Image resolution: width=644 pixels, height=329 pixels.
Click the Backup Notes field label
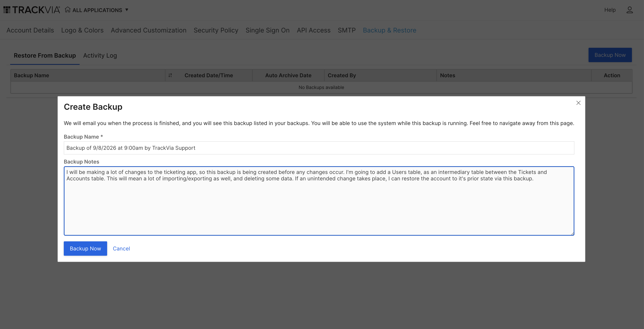click(81, 162)
